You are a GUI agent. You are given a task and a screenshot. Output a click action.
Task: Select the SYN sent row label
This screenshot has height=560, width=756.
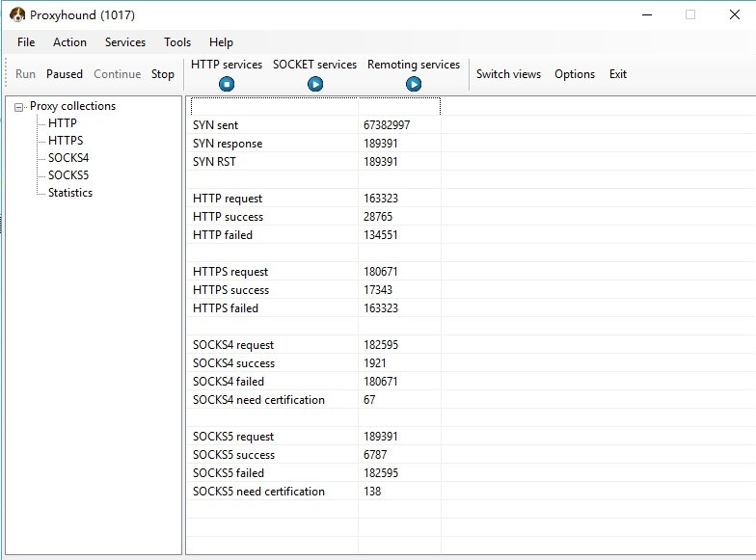[216, 125]
